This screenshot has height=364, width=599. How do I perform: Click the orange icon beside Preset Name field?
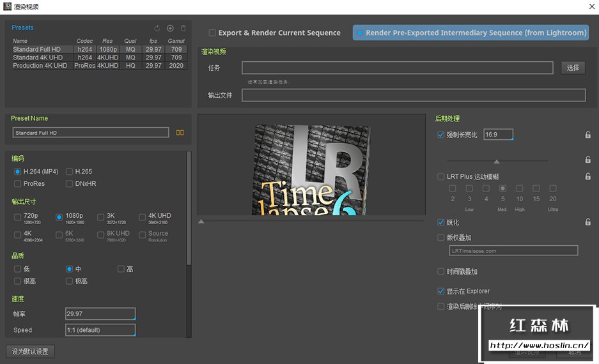pyautogui.click(x=180, y=133)
